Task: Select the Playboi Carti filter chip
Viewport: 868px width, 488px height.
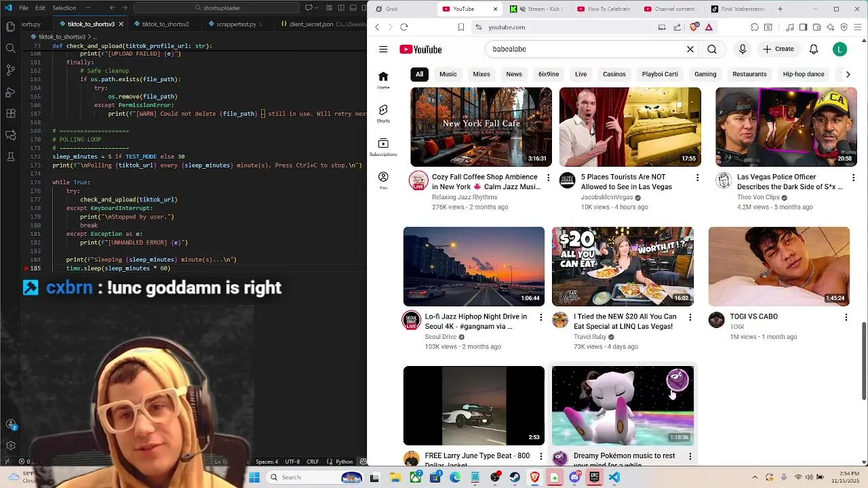Action: (660, 74)
